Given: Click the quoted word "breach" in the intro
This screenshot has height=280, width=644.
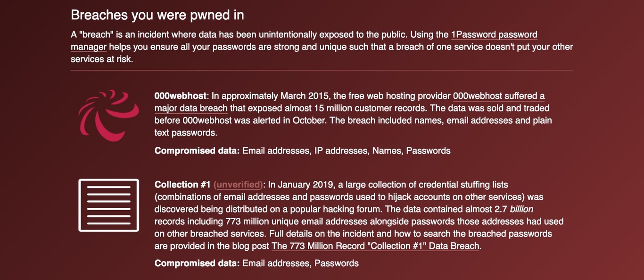Looking at the screenshot, I should click(92, 34).
